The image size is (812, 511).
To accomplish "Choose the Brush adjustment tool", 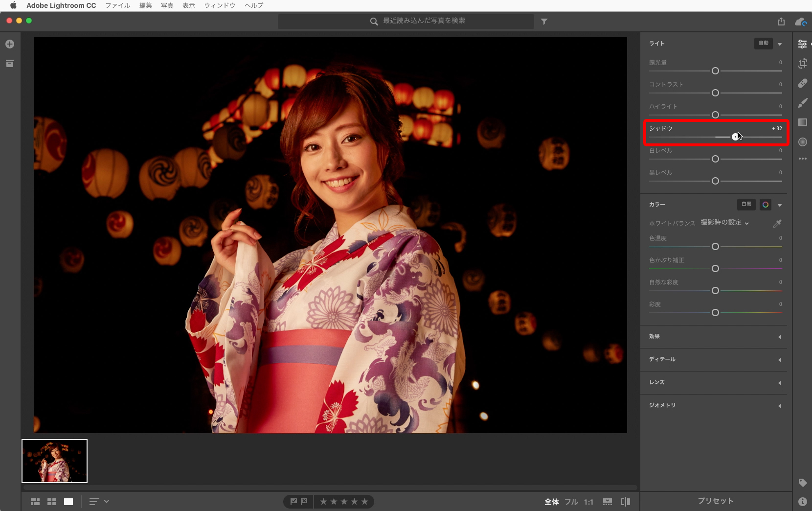I will 802,103.
